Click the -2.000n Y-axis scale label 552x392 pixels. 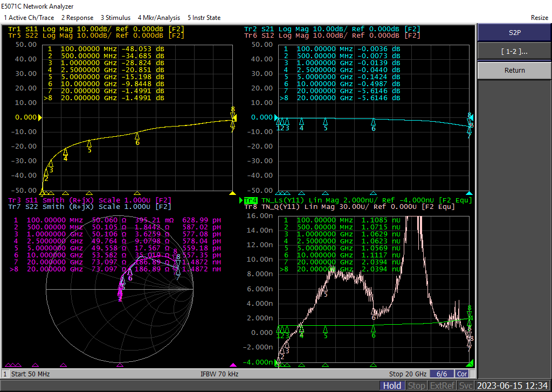tap(258, 347)
